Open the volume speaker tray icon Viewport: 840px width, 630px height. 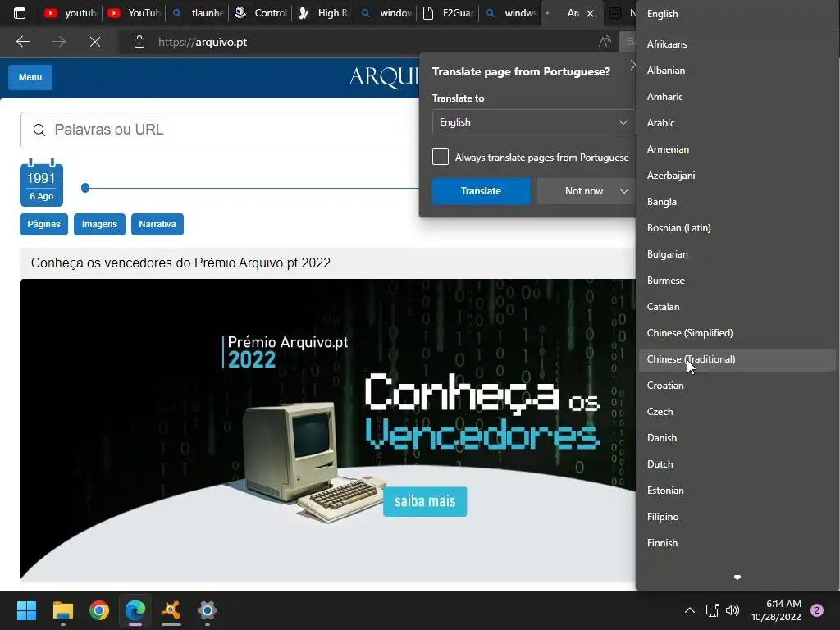click(733, 610)
